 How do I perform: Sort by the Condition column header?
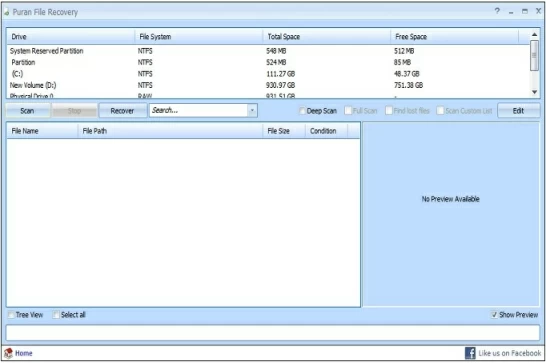tap(326, 131)
